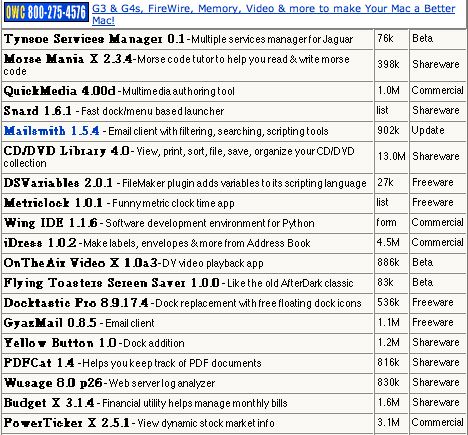Click 'Beta' label in Tynsoe Services Manager row
This screenshot has height=435, width=468.
[x=423, y=38]
